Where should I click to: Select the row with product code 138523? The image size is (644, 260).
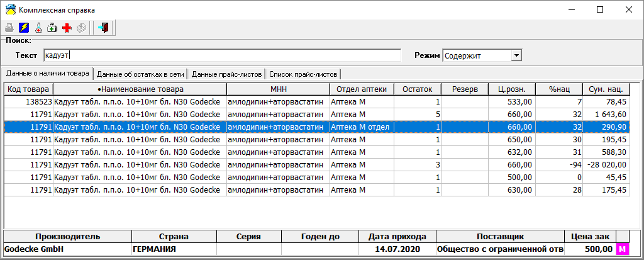pos(317,101)
